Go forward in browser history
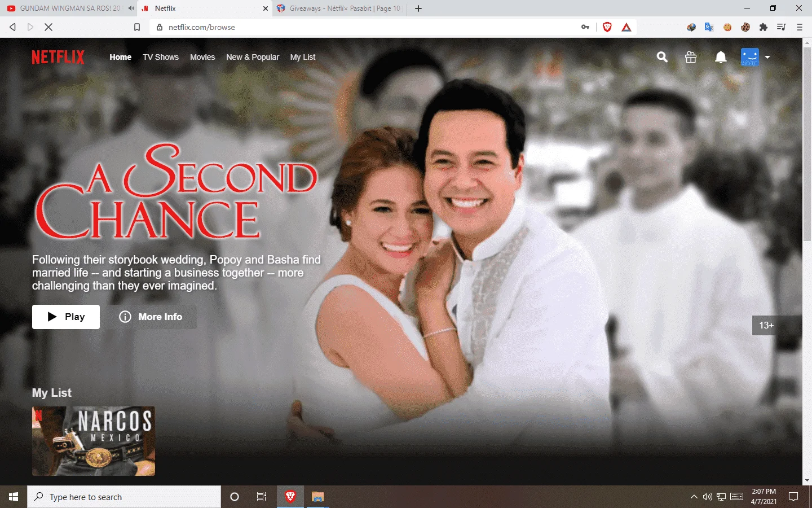The width and height of the screenshot is (812, 508). coord(30,27)
